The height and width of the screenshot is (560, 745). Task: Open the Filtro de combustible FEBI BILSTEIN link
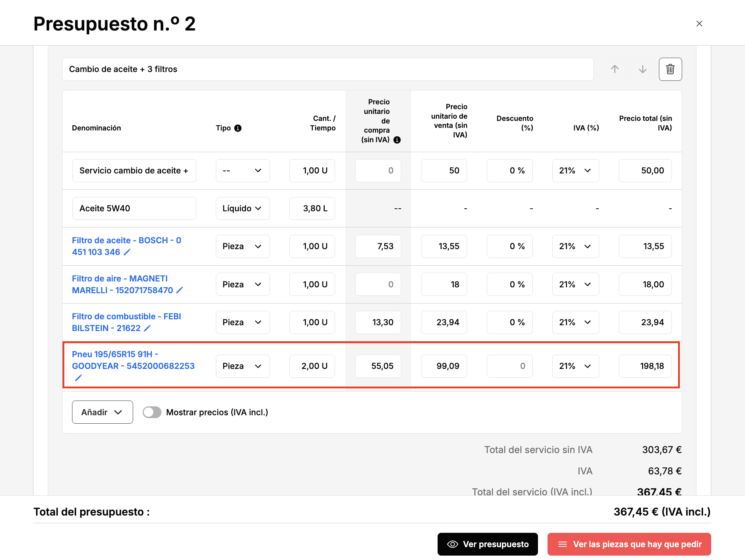click(x=126, y=322)
